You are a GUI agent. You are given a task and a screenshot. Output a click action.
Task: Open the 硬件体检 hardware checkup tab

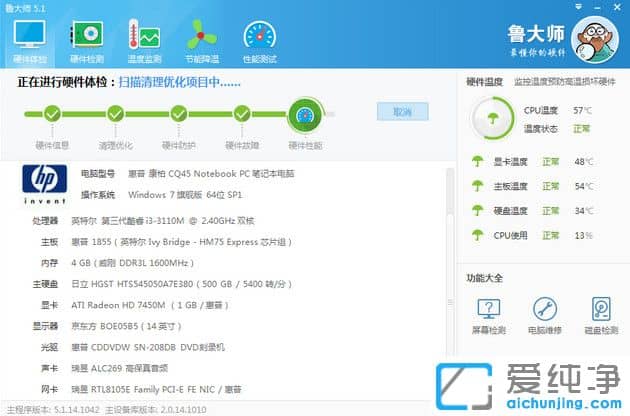tap(32, 40)
